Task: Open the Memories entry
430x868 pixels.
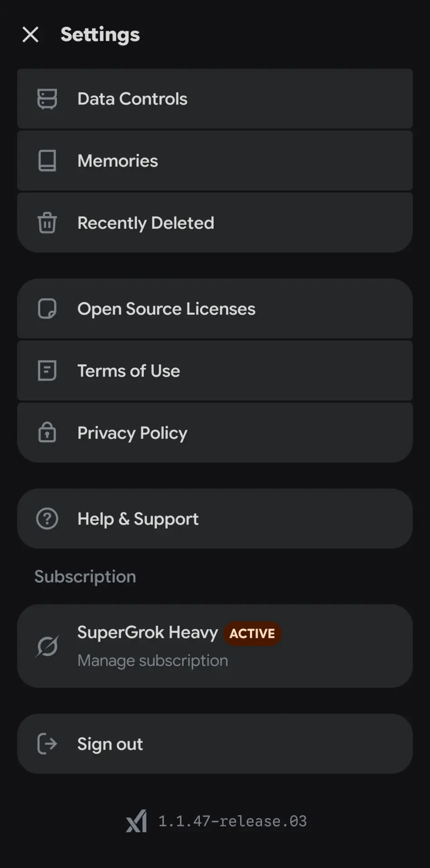Action: 215,160
